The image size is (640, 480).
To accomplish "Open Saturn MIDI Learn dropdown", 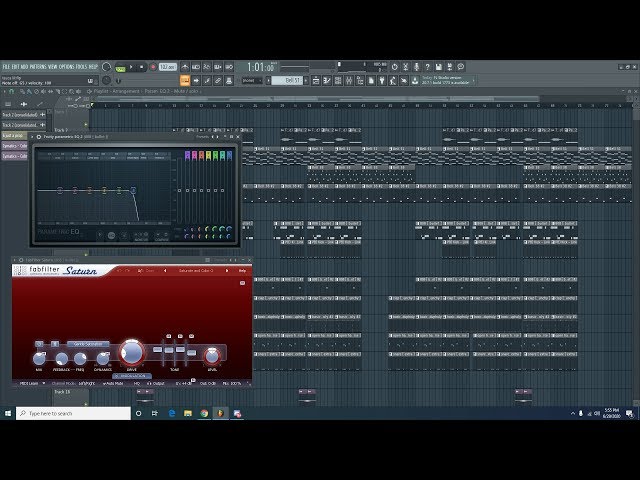I will 32,383.
